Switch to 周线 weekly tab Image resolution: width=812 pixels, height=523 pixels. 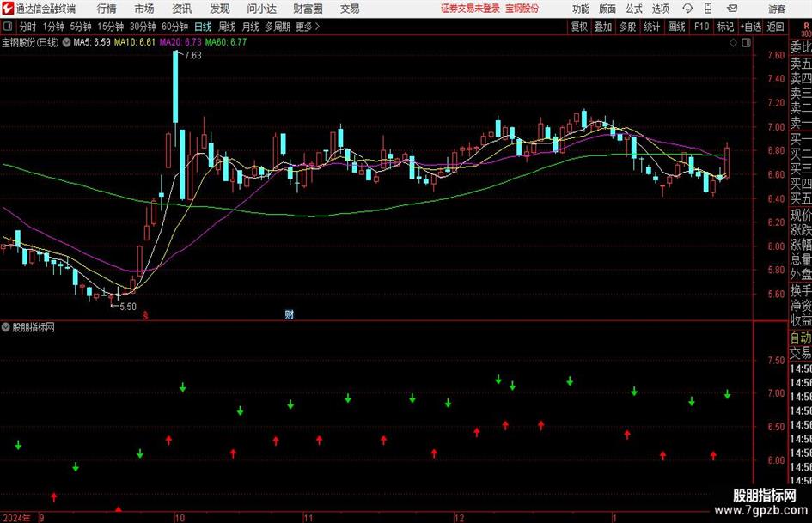(x=227, y=27)
